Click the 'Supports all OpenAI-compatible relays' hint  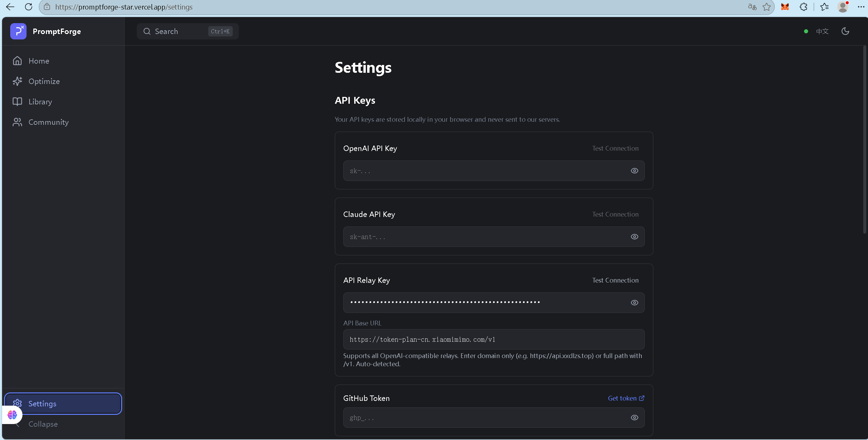tap(493, 360)
